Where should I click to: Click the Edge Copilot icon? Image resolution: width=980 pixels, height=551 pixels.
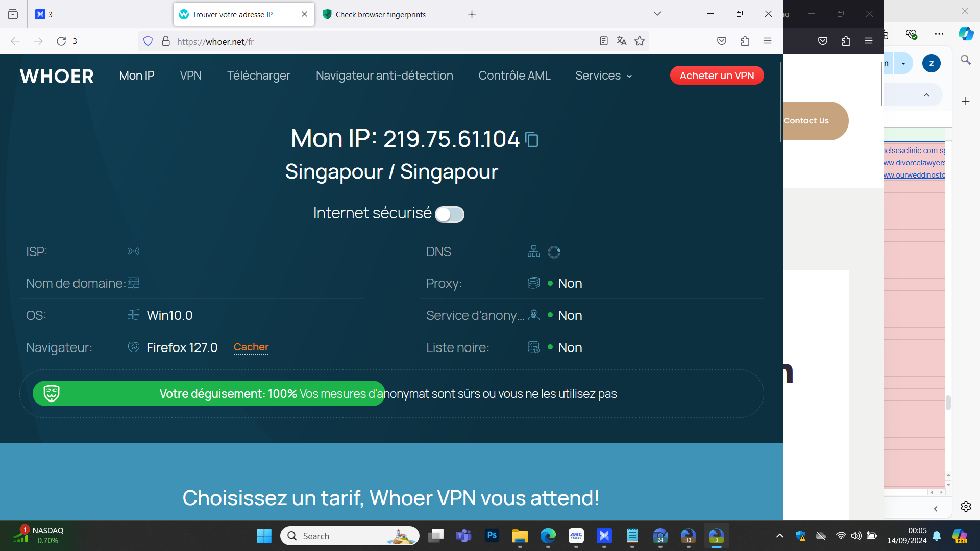pyautogui.click(x=966, y=34)
